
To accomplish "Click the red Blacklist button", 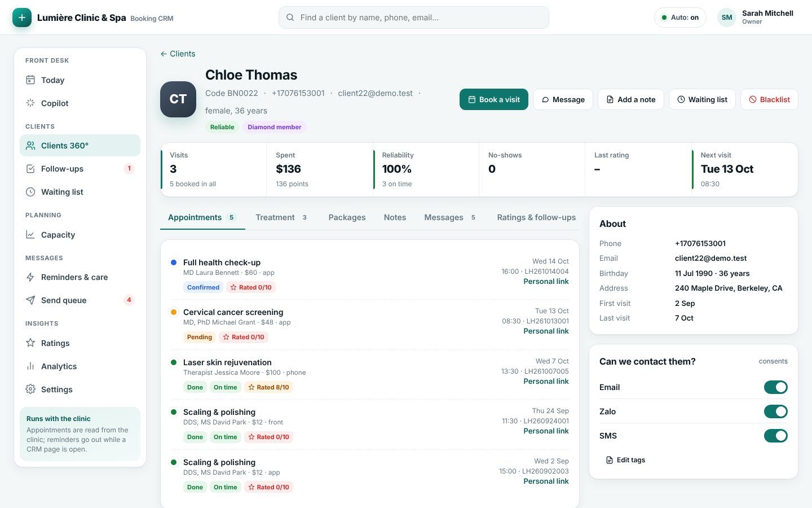I will point(769,99).
